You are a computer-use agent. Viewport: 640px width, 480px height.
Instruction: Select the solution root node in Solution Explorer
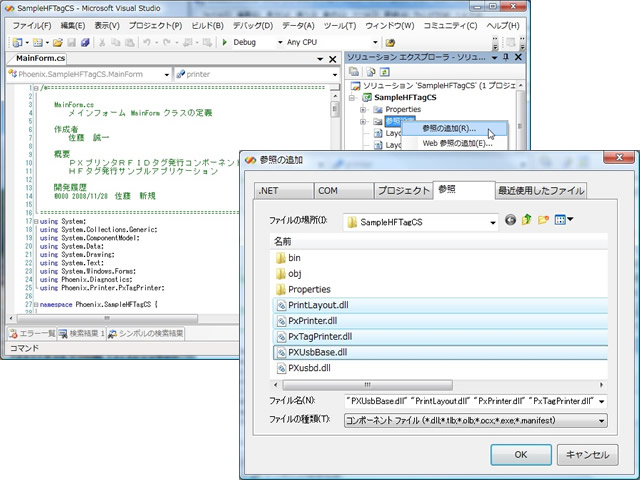[435, 86]
